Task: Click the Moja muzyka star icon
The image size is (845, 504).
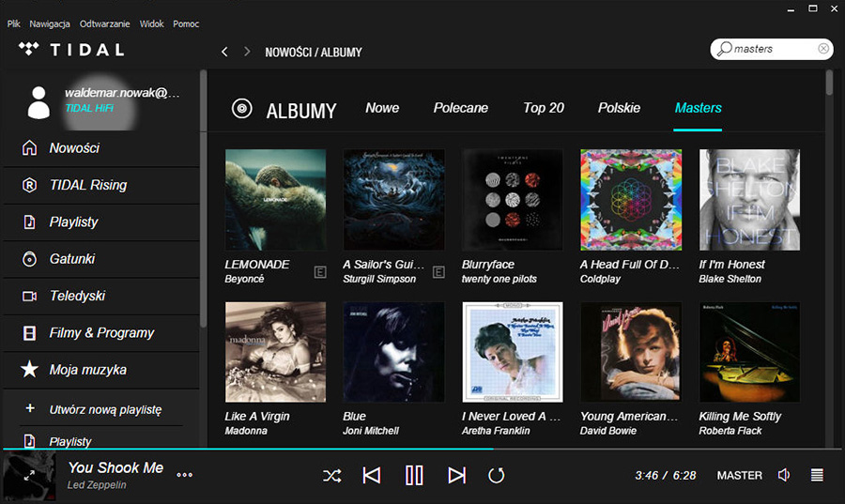Action: coord(29,370)
